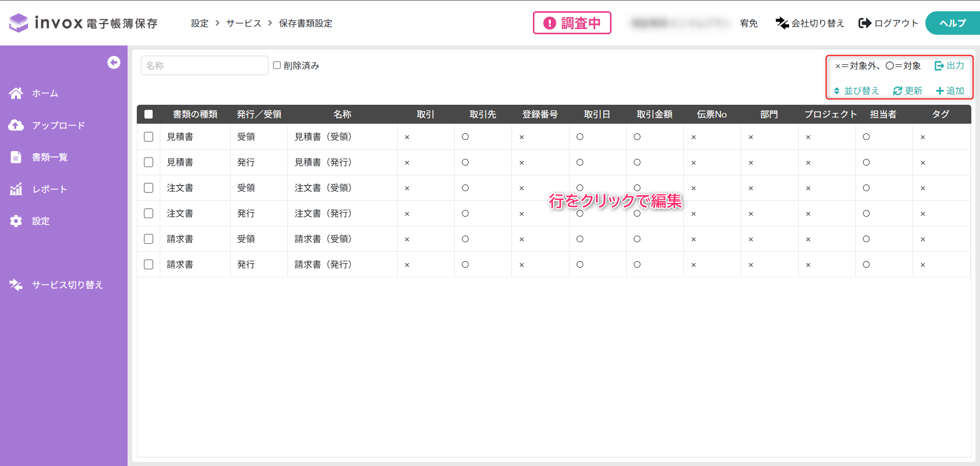Click the Home house icon in sidebar
Viewport: 980px width, 466px height.
pyautogui.click(x=16, y=93)
